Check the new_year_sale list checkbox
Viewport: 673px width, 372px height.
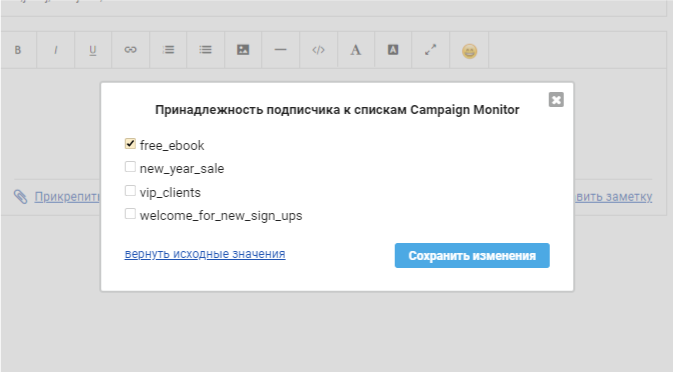130,166
